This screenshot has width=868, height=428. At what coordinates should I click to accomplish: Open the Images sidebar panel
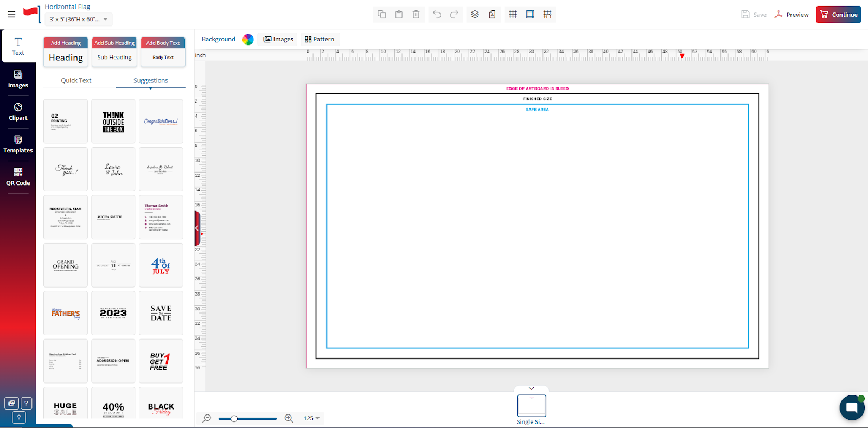click(18, 79)
